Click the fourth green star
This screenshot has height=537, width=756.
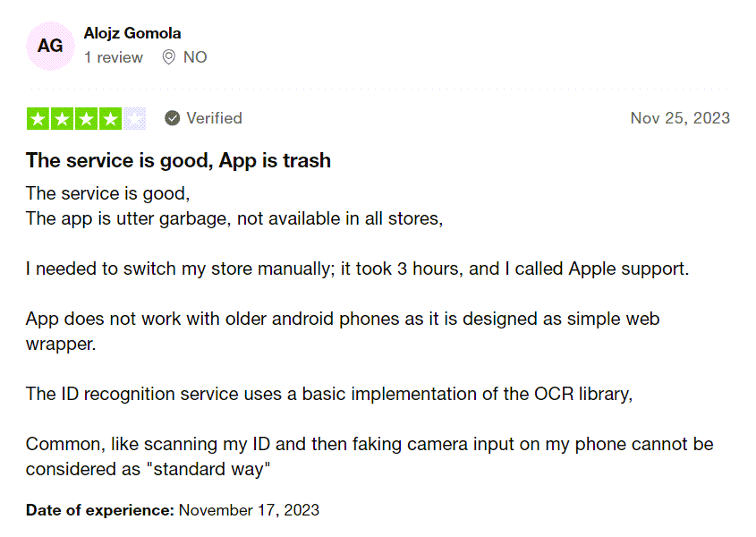pyautogui.click(x=110, y=119)
